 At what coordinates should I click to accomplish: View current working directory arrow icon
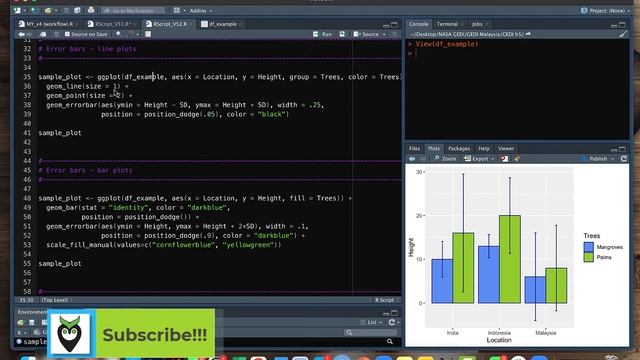pos(528,34)
